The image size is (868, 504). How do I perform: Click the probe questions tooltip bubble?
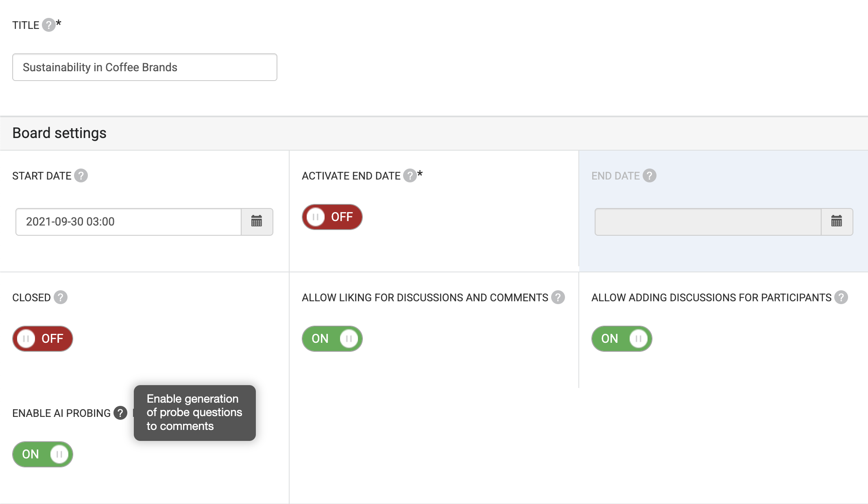pyautogui.click(x=194, y=413)
